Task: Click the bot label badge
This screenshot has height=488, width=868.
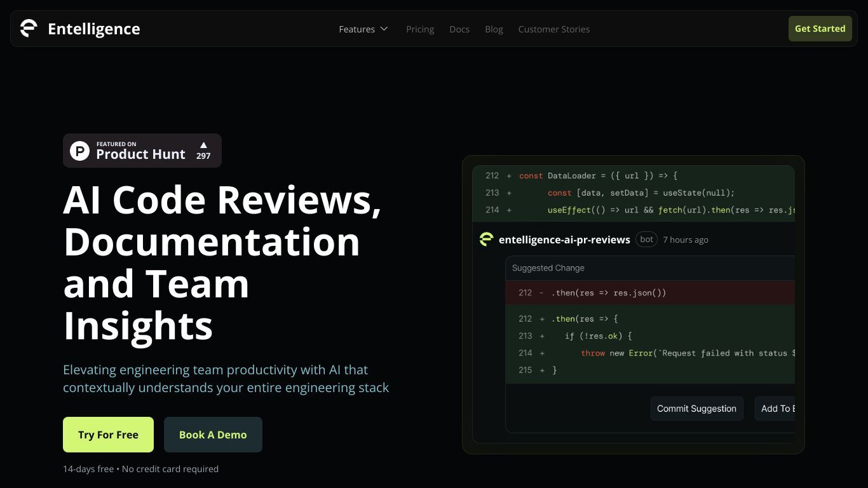Action: [646, 240]
